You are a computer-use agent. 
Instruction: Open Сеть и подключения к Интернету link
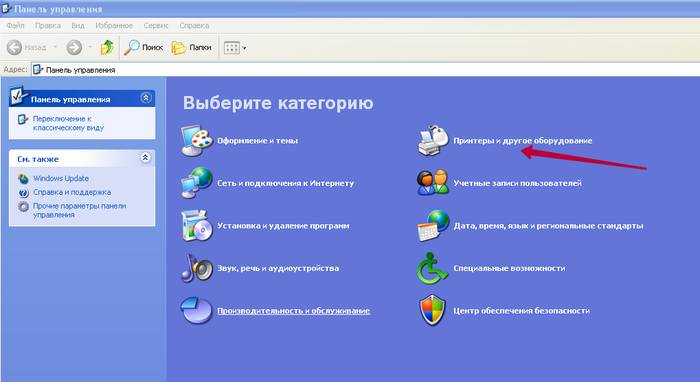click(x=286, y=183)
